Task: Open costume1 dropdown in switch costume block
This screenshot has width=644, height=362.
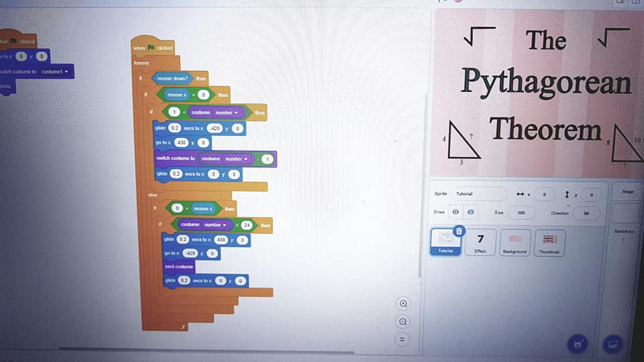Action: (x=54, y=72)
